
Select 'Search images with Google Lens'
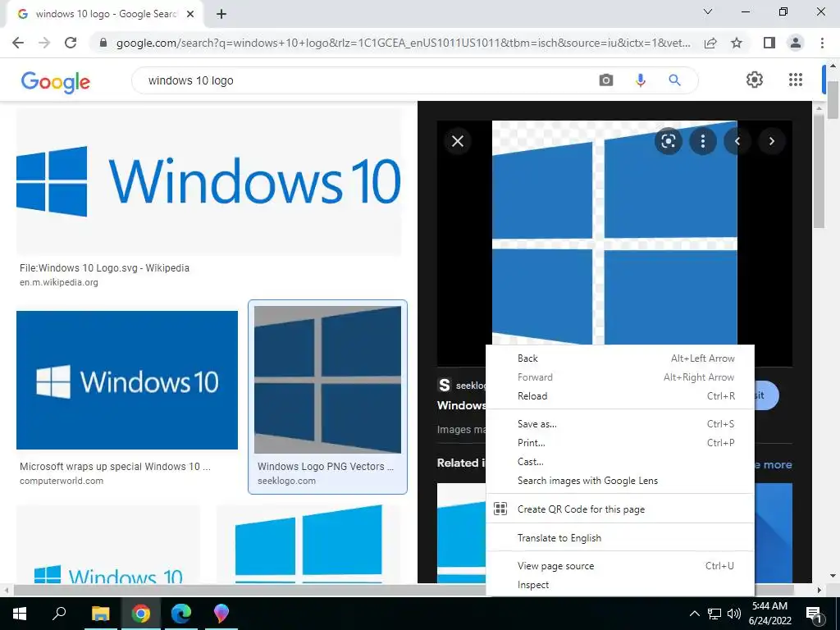620,481
